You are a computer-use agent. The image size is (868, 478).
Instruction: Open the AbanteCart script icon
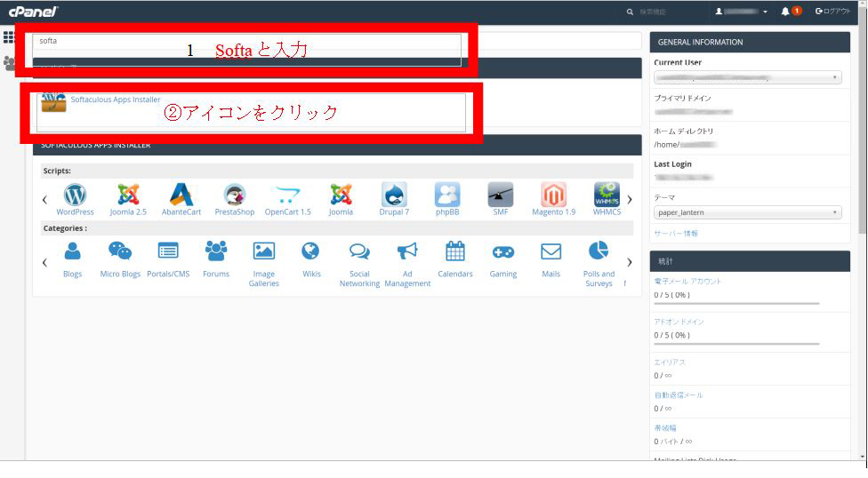[x=181, y=195]
